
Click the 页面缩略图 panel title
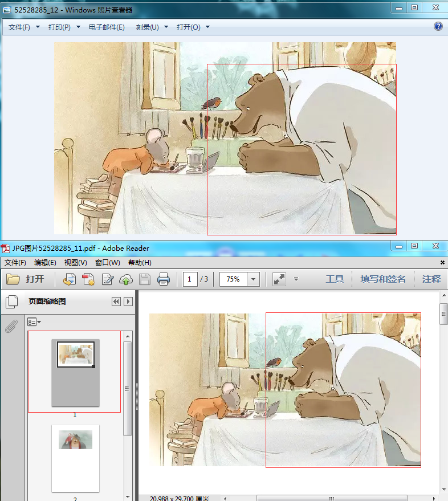tap(47, 302)
